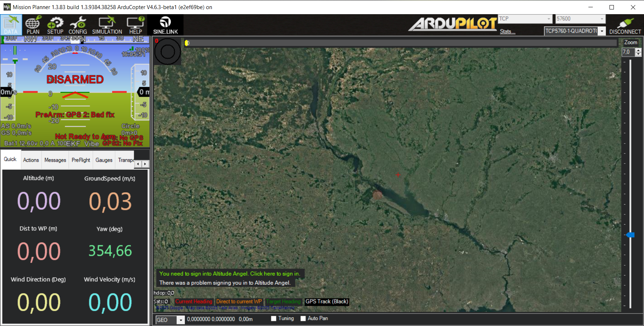Expand the TCP connection type dropdown

(x=549, y=19)
